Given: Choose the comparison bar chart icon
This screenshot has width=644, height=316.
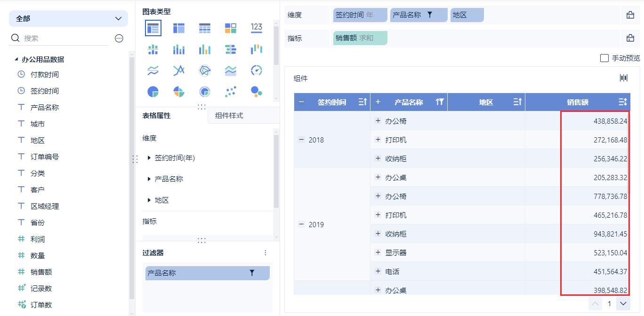Looking at the screenshot, I should [x=231, y=49].
